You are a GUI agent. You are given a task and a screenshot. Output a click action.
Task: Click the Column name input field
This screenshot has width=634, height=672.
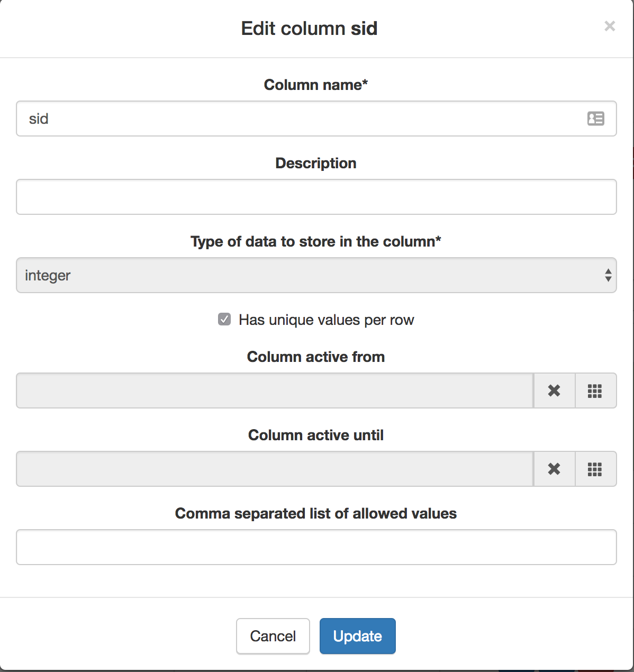316,119
